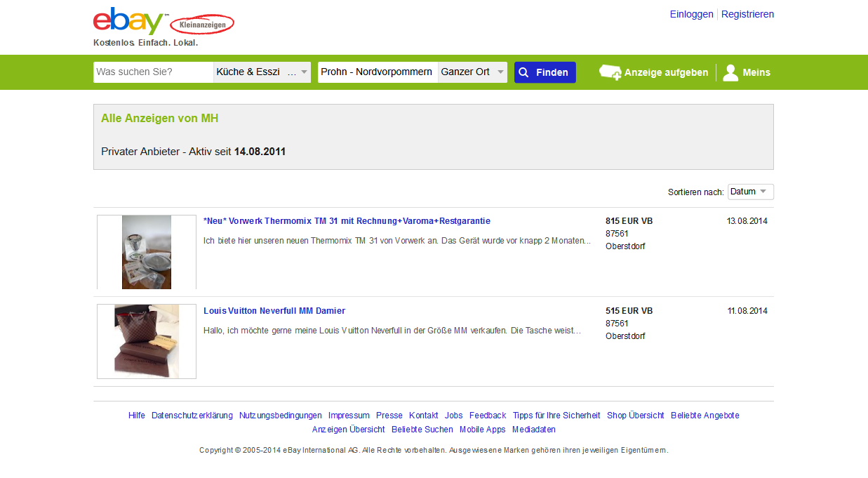Open the Impressum footer link
Viewport: 868px width, 478px height.
[349, 416]
